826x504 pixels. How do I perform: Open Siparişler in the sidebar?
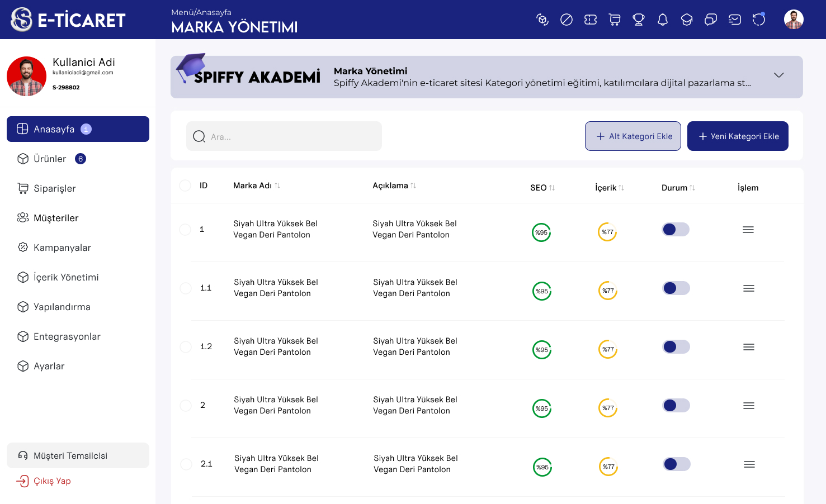coord(54,188)
